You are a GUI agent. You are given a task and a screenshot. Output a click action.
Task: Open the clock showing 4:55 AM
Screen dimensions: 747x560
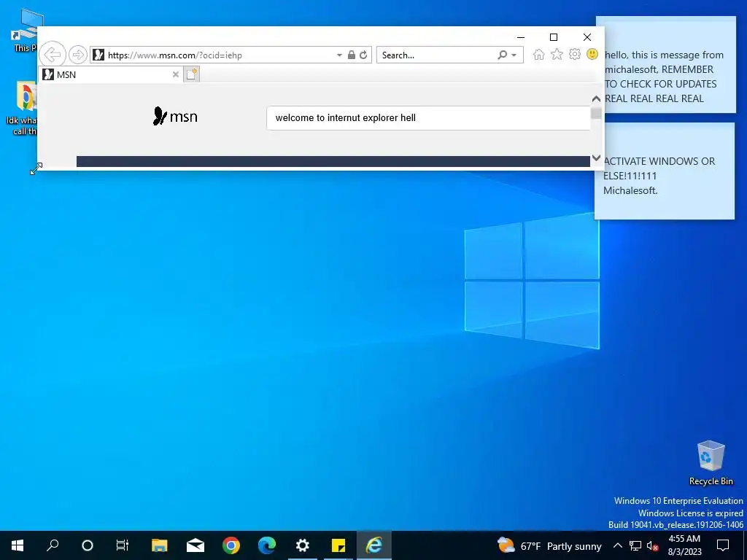tap(684, 545)
